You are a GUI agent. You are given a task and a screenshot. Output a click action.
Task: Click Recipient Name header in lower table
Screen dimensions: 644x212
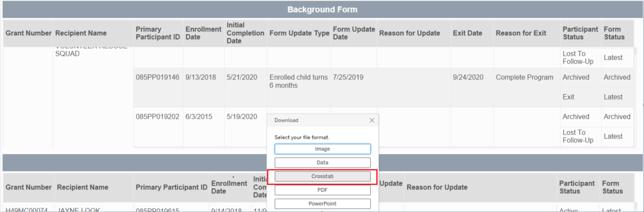click(83, 187)
